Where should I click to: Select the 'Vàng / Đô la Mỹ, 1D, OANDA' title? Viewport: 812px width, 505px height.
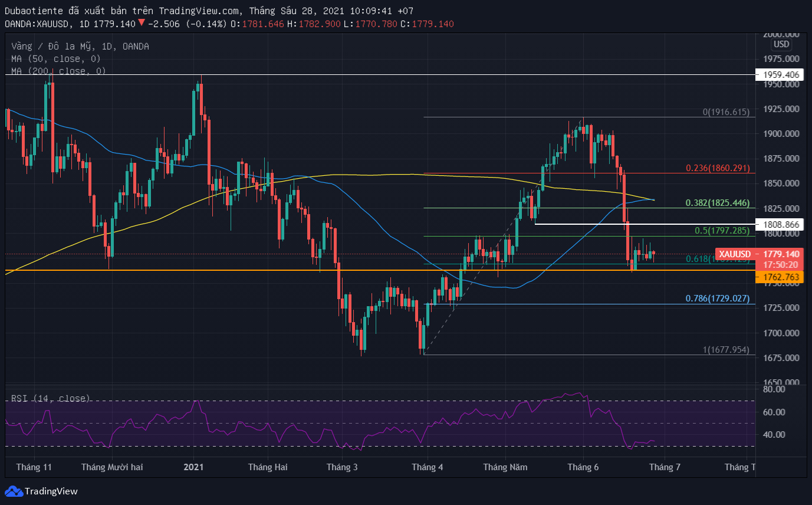(80, 47)
